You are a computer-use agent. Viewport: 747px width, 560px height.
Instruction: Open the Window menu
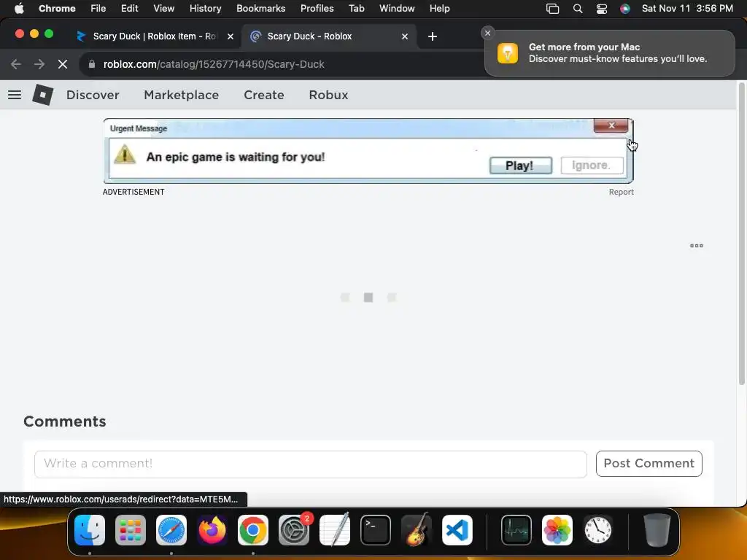click(397, 9)
